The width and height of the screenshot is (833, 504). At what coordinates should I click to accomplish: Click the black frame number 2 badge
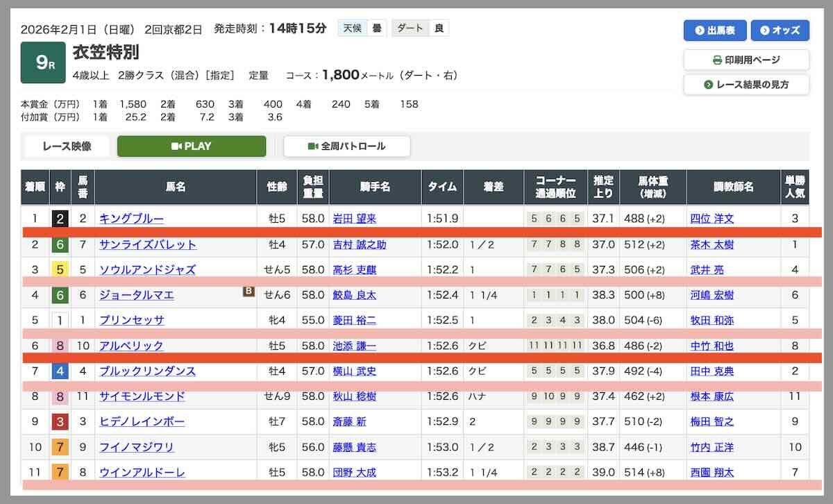60,219
